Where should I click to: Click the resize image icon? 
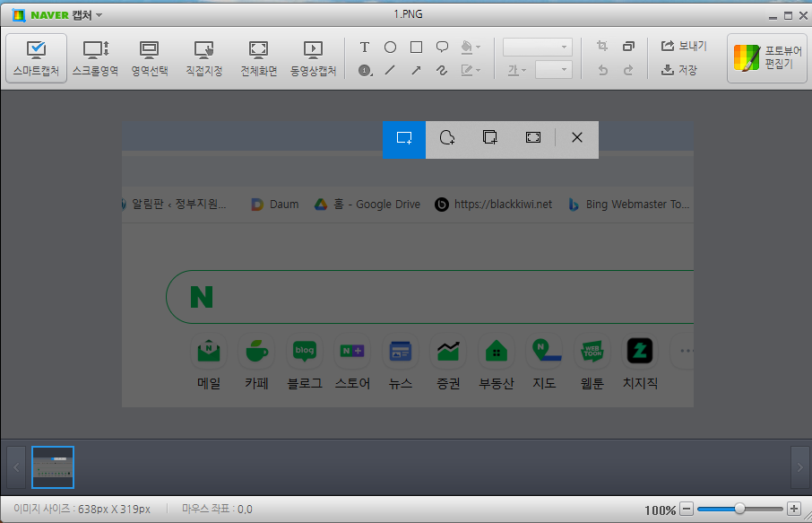tap(628, 46)
